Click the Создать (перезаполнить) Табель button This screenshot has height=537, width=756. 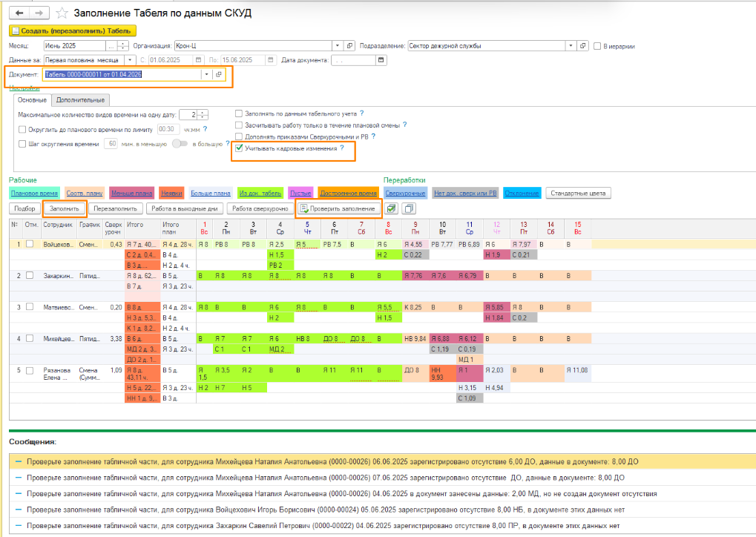click(x=72, y=31)
